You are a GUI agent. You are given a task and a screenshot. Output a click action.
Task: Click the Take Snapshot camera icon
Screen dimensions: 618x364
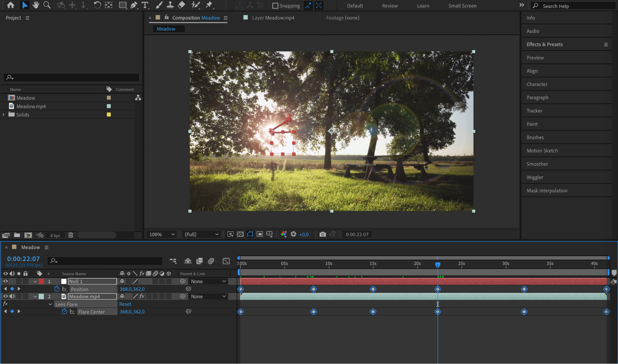(322, 234)
